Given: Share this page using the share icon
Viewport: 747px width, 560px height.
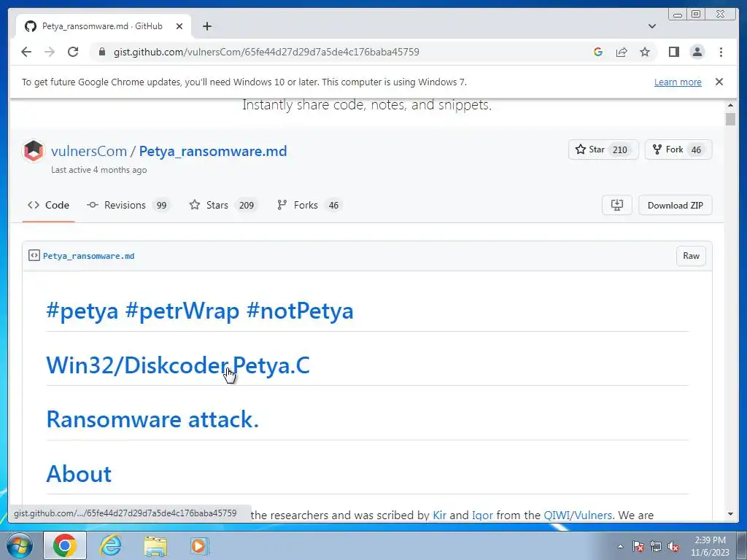Looking at the screenshot, I should tap(622, 52).
